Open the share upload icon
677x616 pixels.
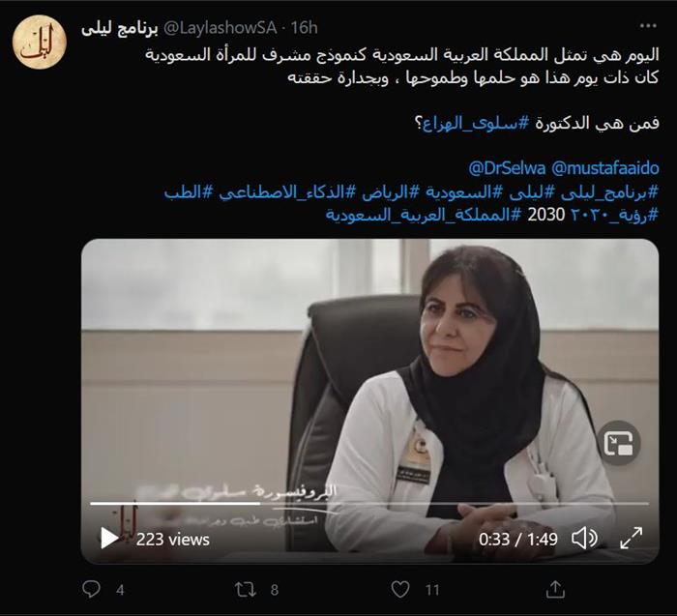coord(555,589)
